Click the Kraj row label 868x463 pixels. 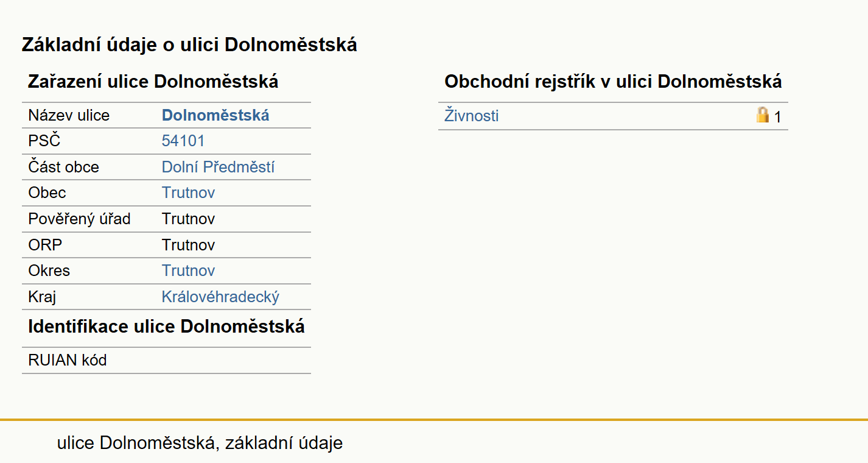click(x=42, y=297)
